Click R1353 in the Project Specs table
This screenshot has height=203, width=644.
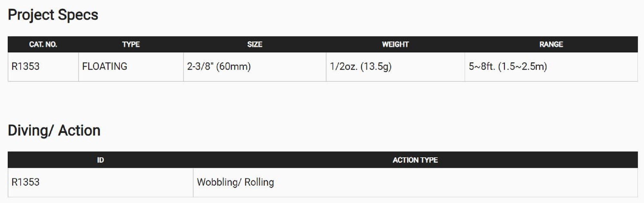[25, 67]
